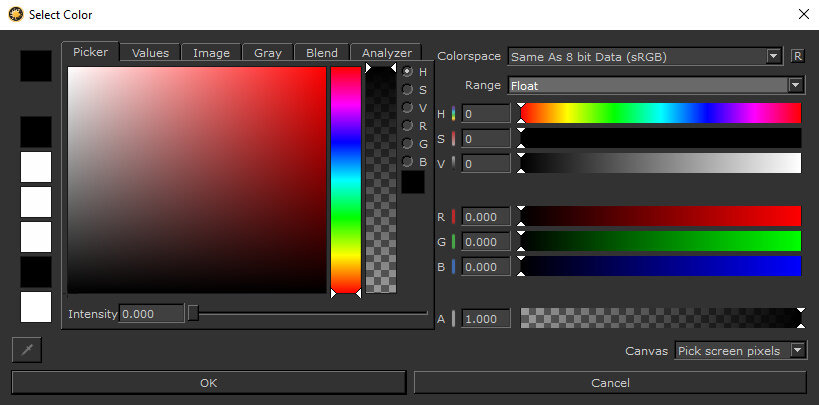Click the green channel indicator icon

pyautogui.click(x=454, y=242)
